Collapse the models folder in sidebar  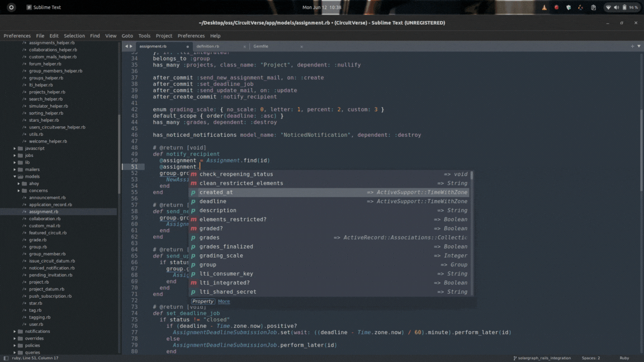tap(15, 177)
